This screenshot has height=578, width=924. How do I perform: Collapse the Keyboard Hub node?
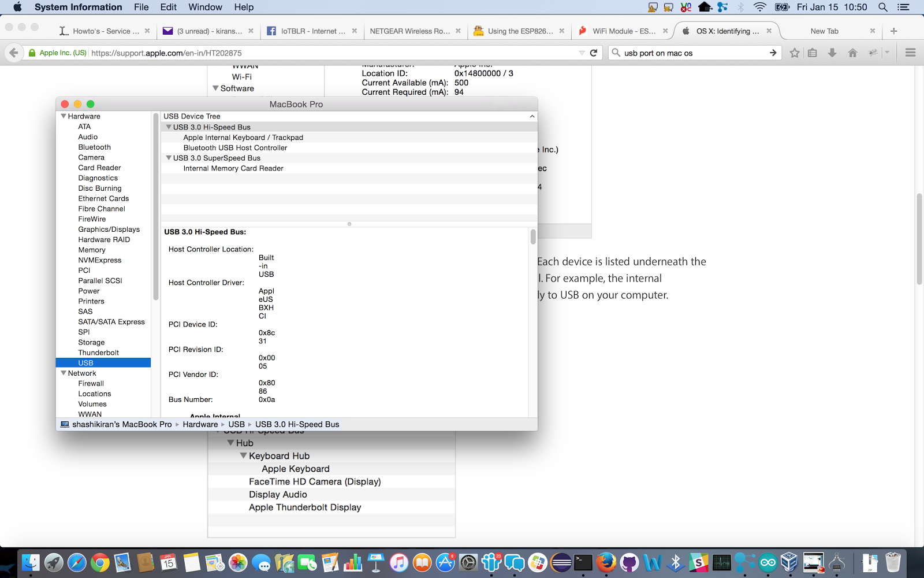[243, 455]
